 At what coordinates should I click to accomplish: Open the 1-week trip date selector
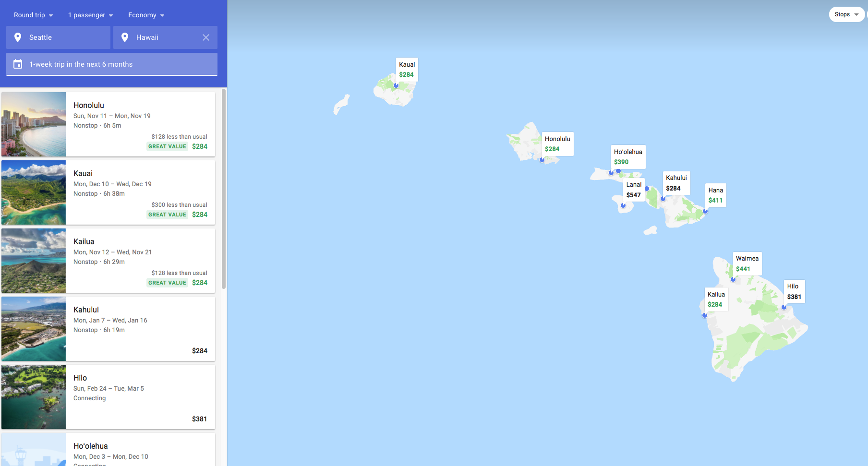[112, 64]
